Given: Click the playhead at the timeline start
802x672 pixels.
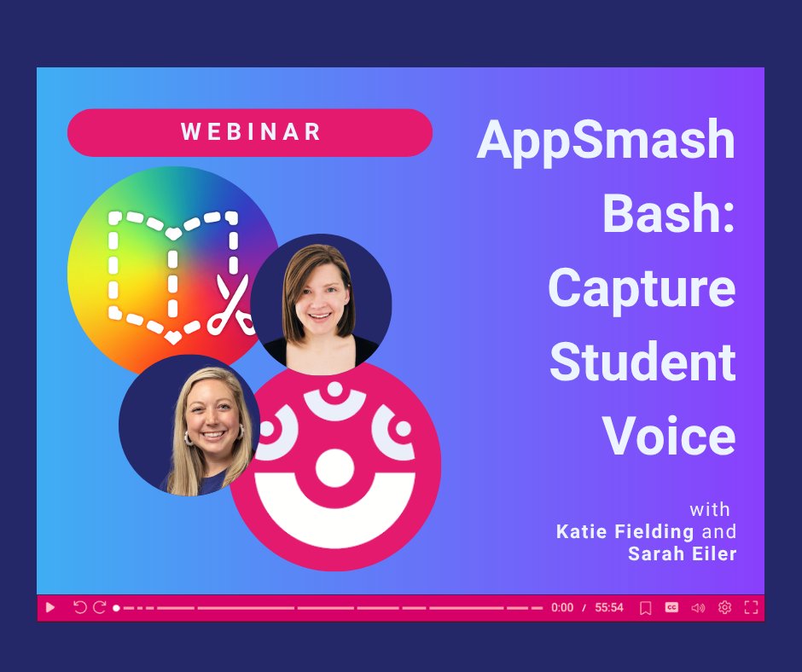Looking at the screenshot, I should [x=116, y=608].
